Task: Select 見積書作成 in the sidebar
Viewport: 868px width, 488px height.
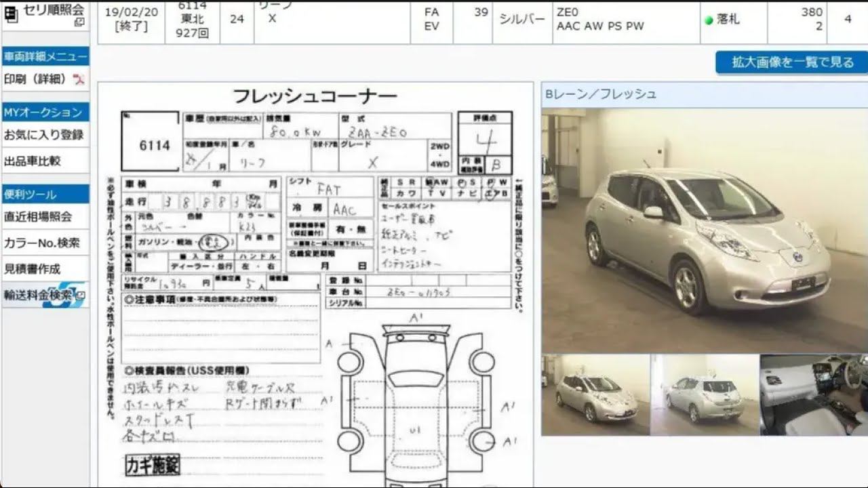Action: click(33, 268)
